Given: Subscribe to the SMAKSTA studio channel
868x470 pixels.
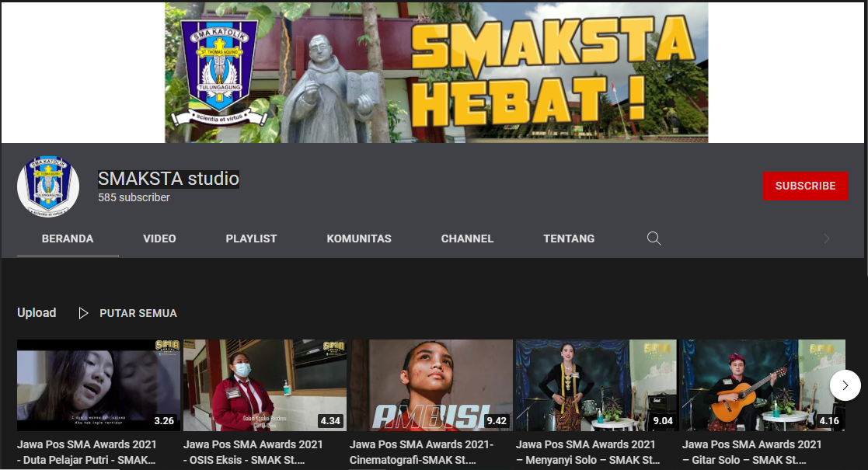Looking at the screenshot, I should pos(806,186).
